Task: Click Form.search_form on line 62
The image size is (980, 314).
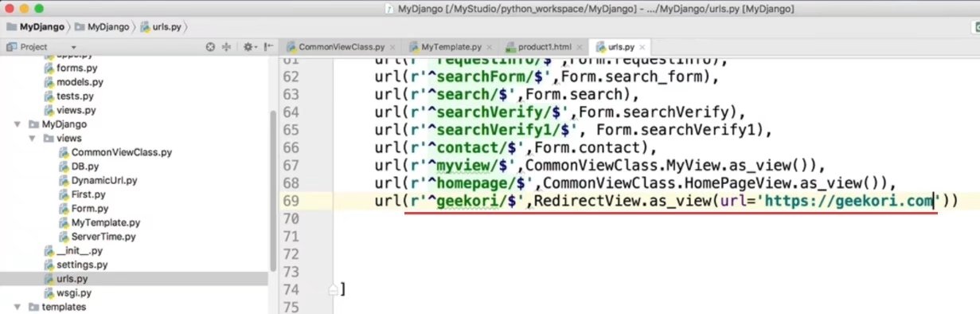Action: pyautogui.click(x=635, y=77)
